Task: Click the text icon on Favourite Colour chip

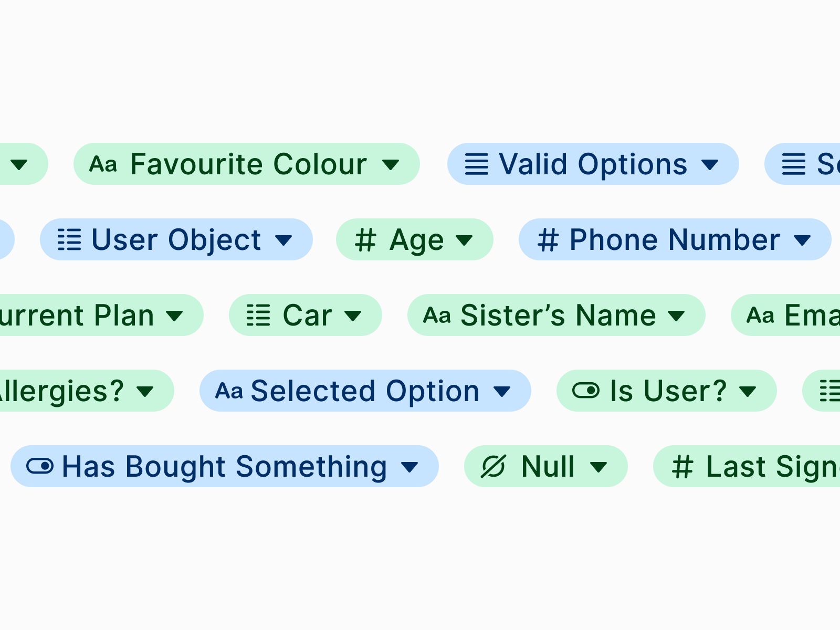Action: tap(103, 164)
